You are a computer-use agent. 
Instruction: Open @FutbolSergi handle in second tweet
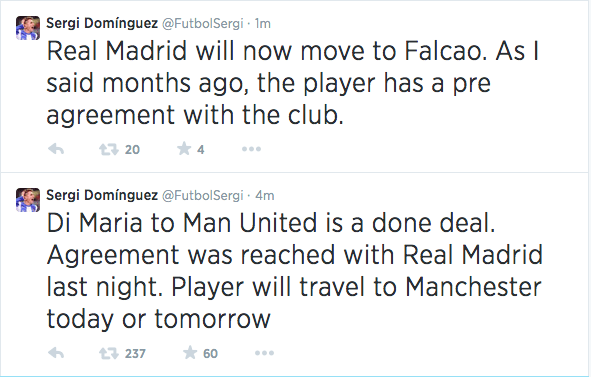[203, 195]
